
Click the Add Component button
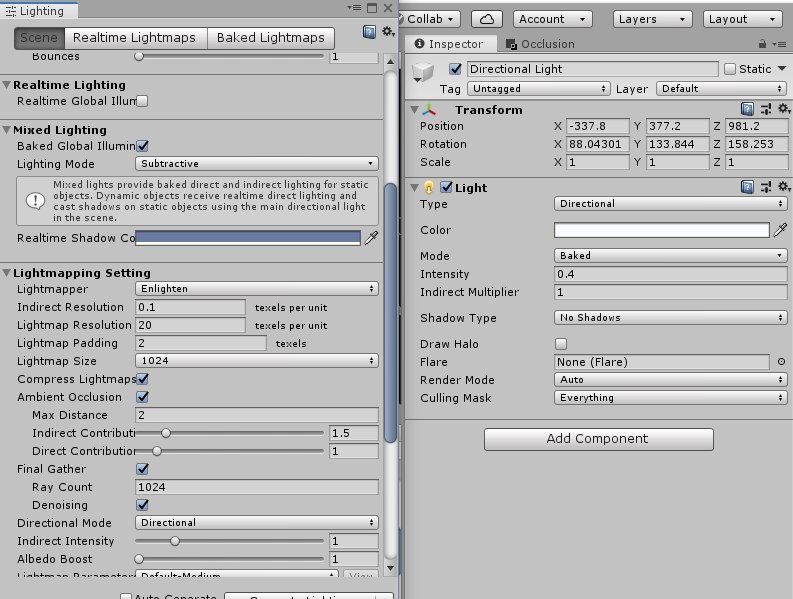coord(599,439)
